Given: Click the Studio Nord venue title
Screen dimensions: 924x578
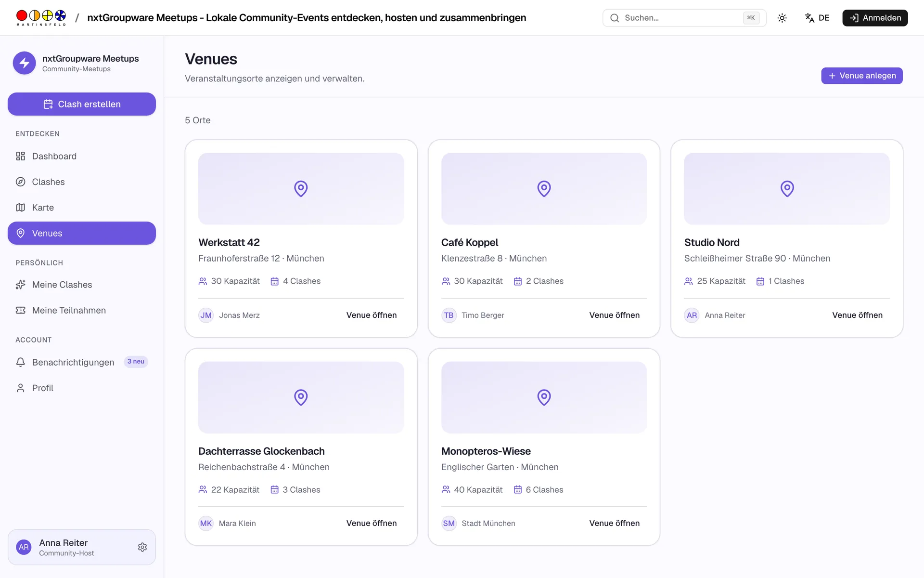Looking at the screenshot, I should (712, 242).
